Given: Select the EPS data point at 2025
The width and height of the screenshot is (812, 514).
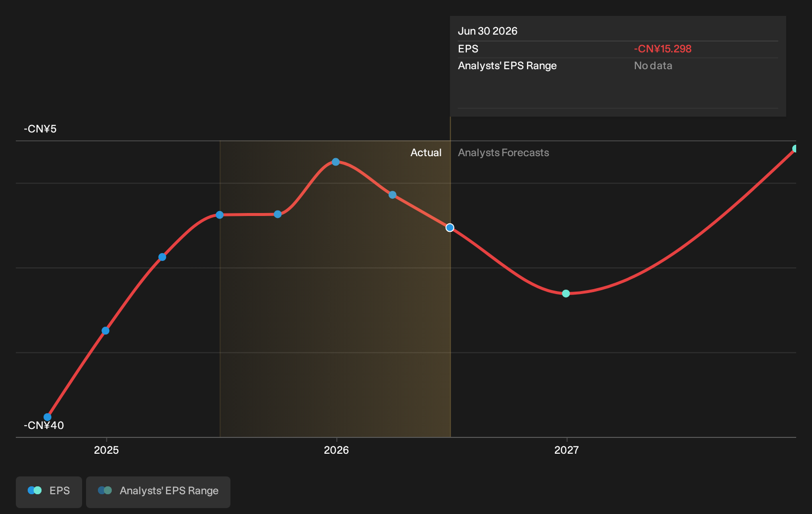Looking at the screenshot, I should click(x=105, y=331).
